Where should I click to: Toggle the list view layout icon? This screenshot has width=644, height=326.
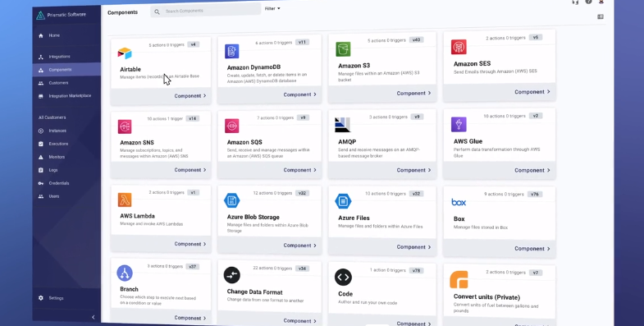[x=600, y=17]
